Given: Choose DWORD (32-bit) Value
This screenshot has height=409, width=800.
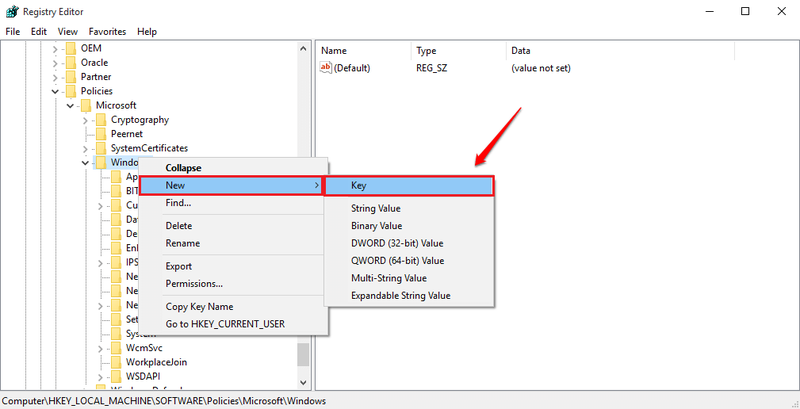Looking at the screenshot, I should coord(397,243).
